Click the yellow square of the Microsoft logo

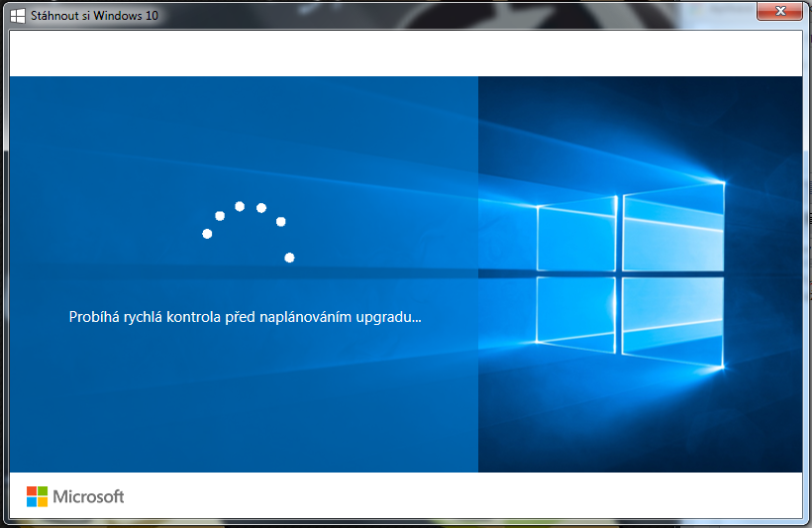(x=43, y=502)
